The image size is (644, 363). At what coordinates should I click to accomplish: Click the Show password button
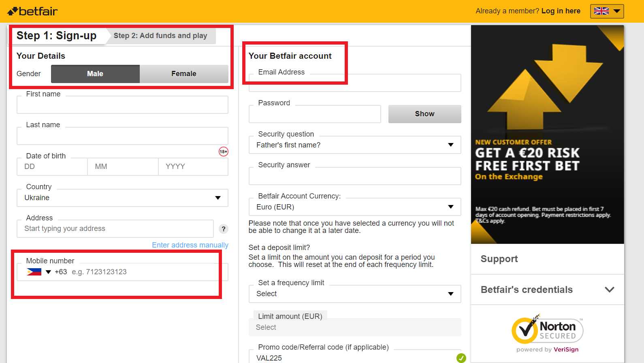point(424,114)
